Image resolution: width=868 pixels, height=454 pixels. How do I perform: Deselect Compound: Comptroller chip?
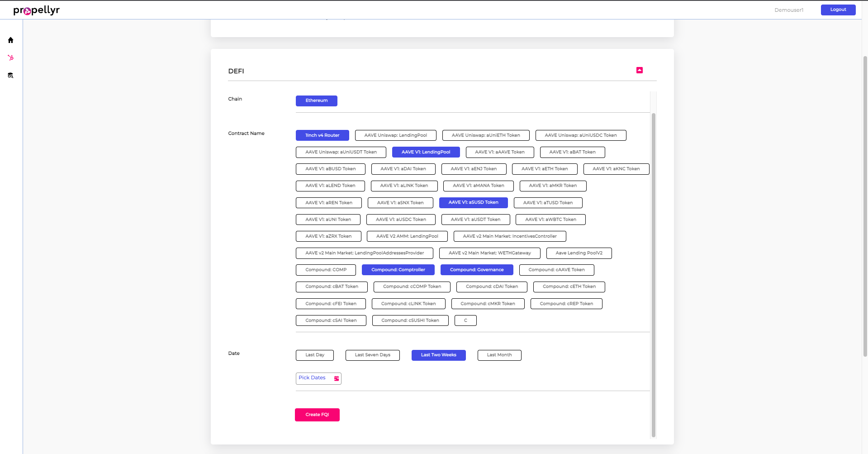[x=398, y=270]
